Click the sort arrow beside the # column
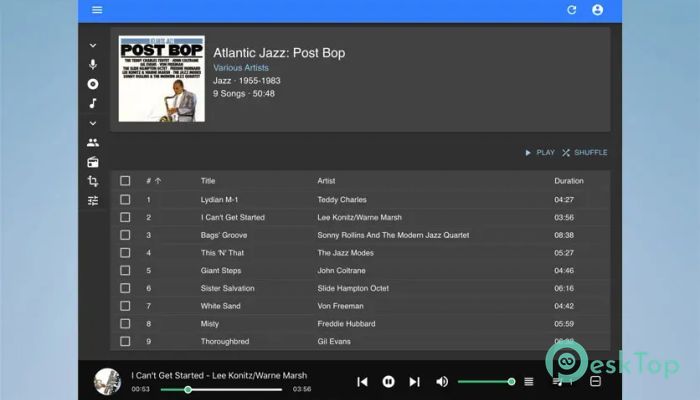This screenshot has height=400, width=700. 158,181
